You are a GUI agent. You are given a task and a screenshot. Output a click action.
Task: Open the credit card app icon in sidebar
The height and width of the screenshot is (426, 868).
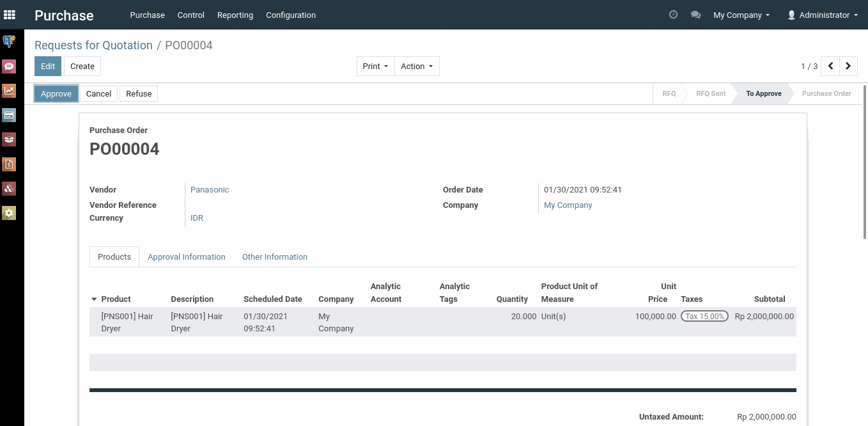tap(9, 115)
